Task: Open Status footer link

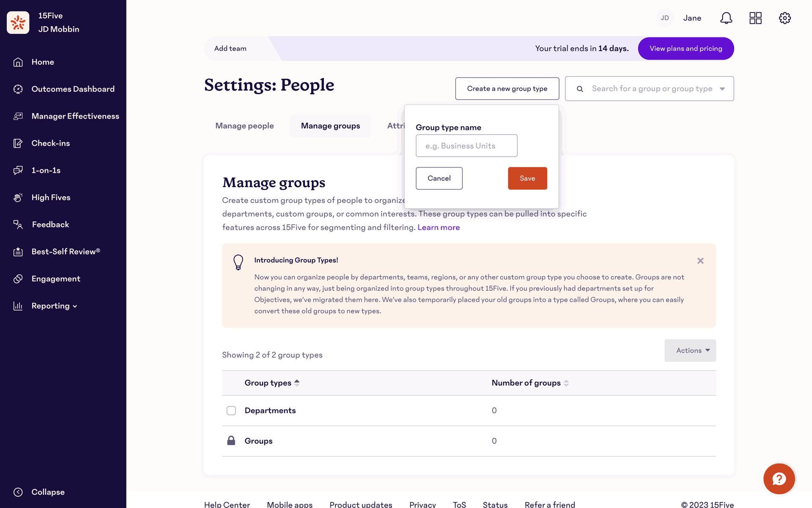Action: (495, 504)
